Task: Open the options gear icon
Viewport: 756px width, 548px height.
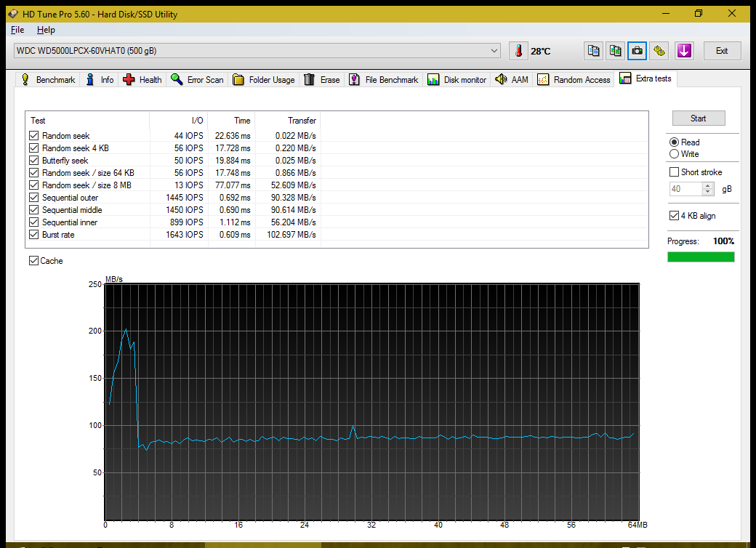Action: pos(659,51)
